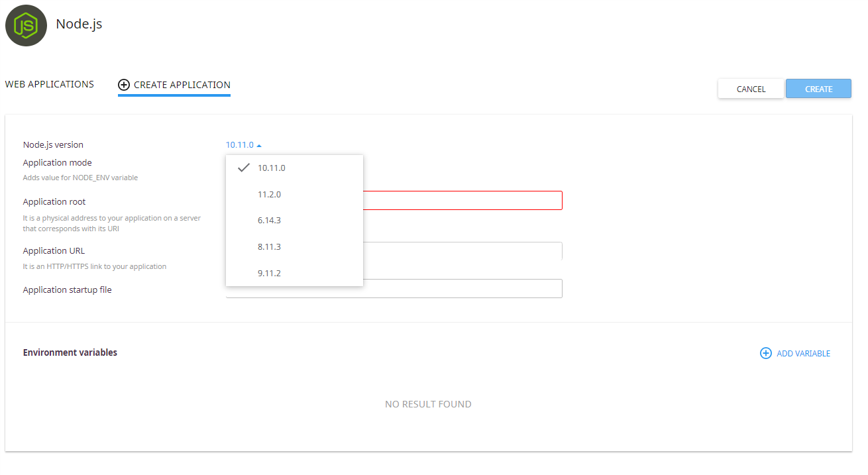Click the Environment variables heading
Image resolution: width=868 pixels, height=475 pixels.
pos(70,352)
